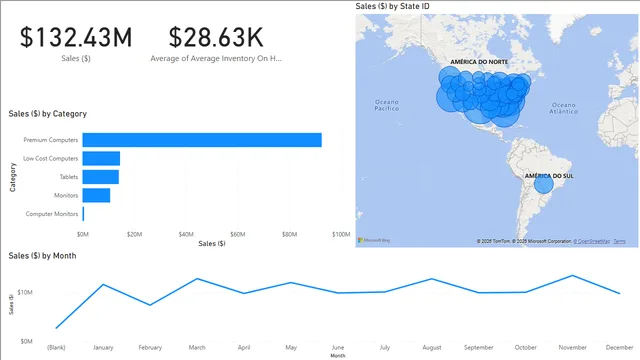
Task: Open the Terms link on the map
Action: pos(619,241)
